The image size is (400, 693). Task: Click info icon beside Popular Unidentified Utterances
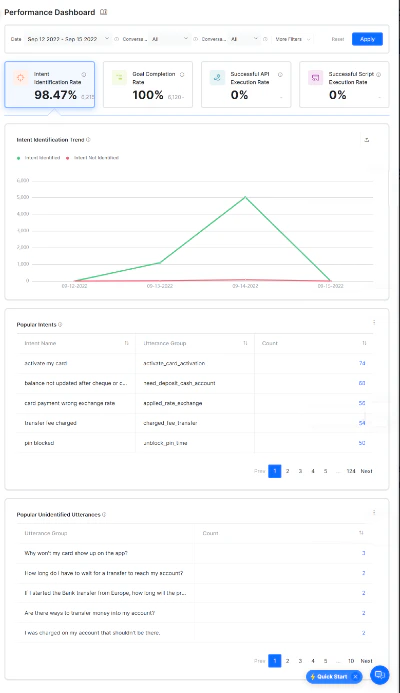104,514
